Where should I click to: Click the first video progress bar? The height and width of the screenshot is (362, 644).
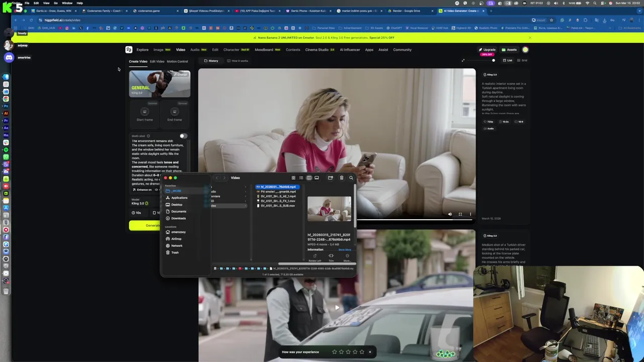click(415, 219)
